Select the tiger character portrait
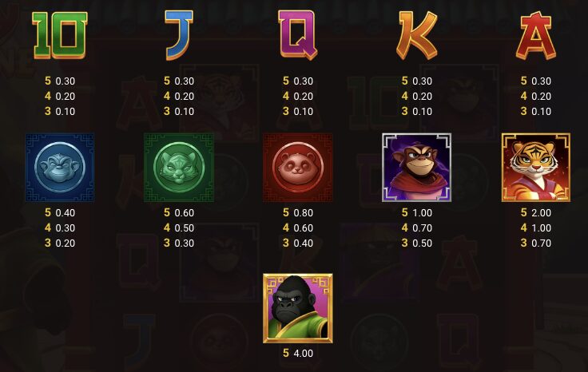 536,168
